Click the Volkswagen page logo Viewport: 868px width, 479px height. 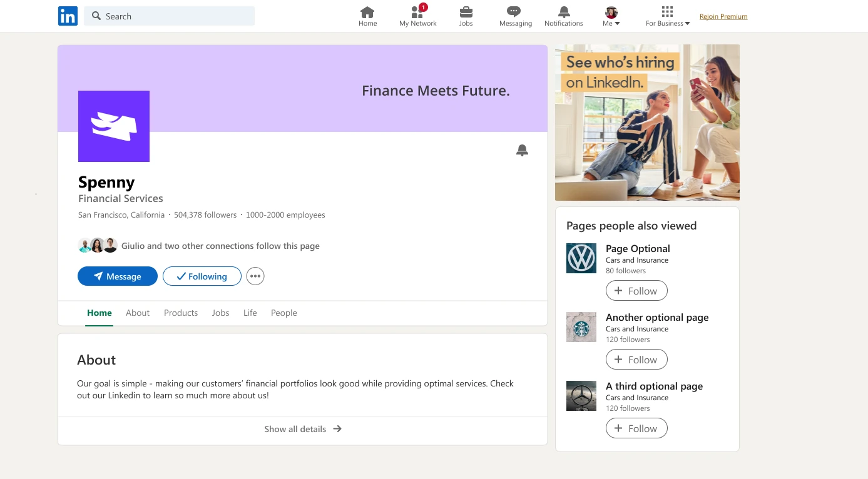(581, 258)
